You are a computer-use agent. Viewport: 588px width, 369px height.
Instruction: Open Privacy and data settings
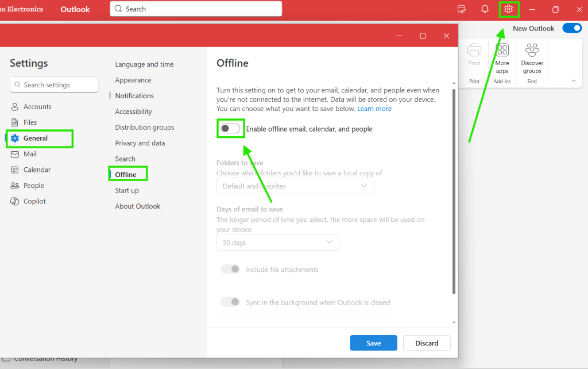[x=140, y=143]
